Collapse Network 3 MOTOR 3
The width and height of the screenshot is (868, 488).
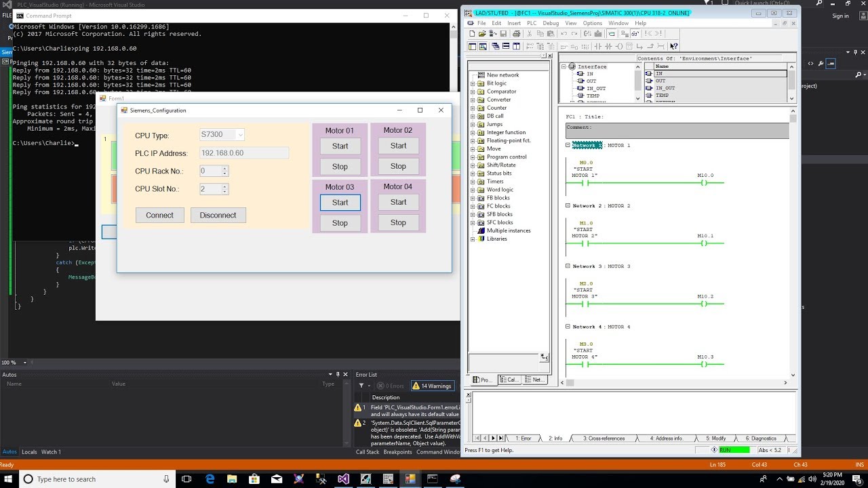pos(568,266)
